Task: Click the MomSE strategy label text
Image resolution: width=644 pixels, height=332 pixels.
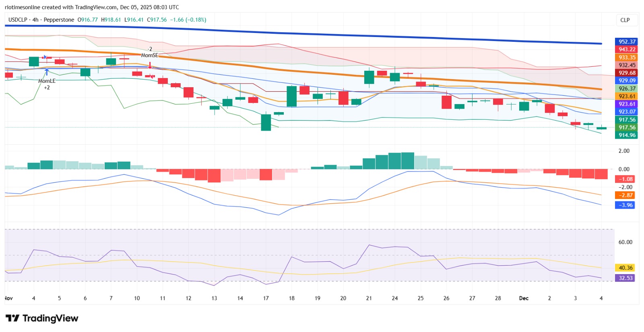Action: [149, 55]
